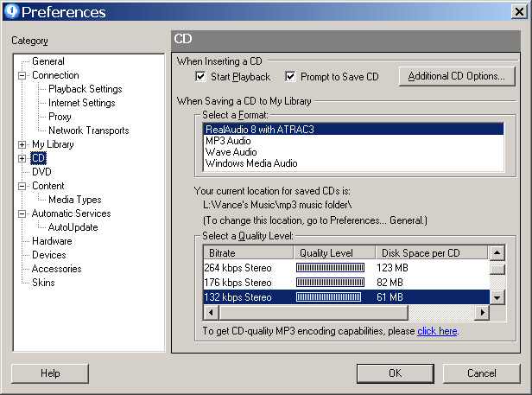Select My Library category
Viewport: 532px width, 395px height.
coord(53,144)
